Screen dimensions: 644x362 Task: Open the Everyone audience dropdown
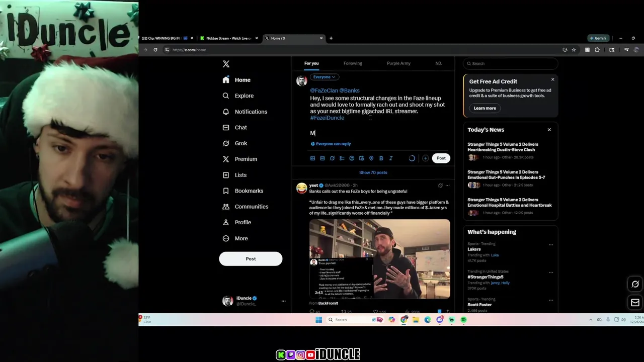(325, 77)
